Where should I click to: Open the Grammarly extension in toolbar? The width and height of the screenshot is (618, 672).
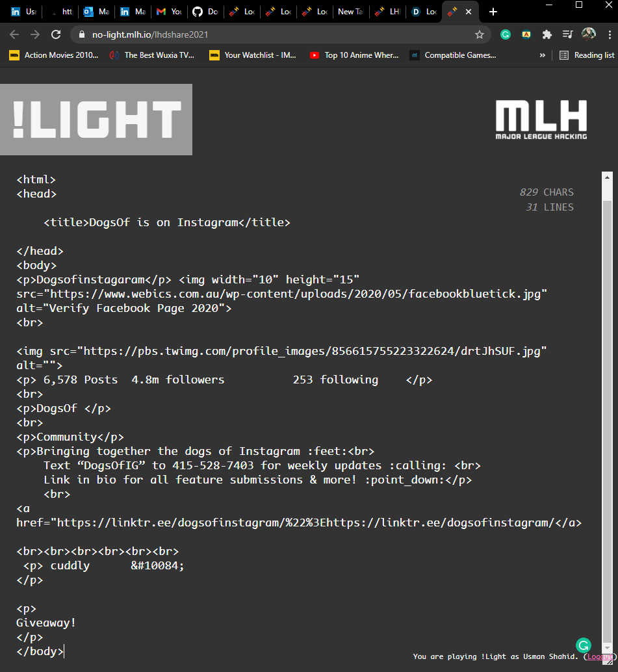click(506, 34)
